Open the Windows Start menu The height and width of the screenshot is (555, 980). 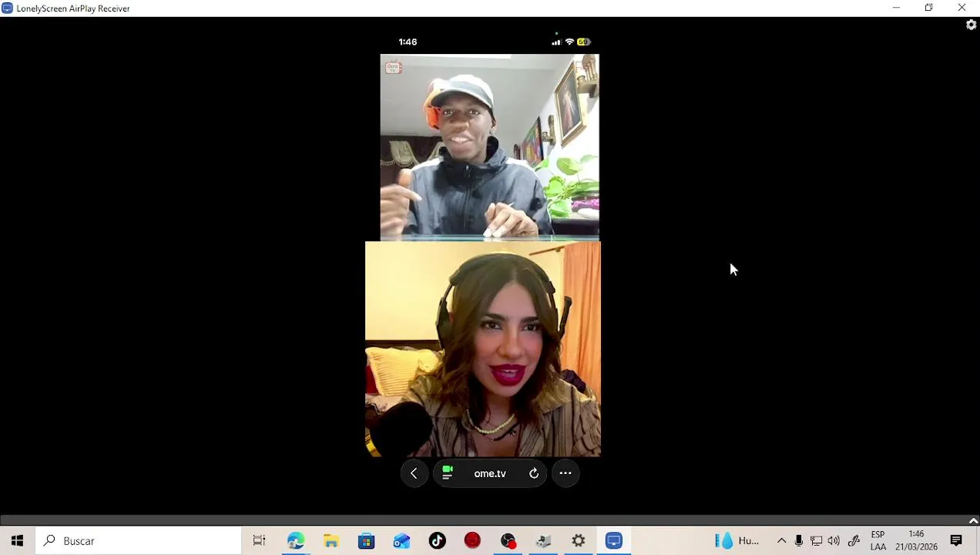pos(17,541)
